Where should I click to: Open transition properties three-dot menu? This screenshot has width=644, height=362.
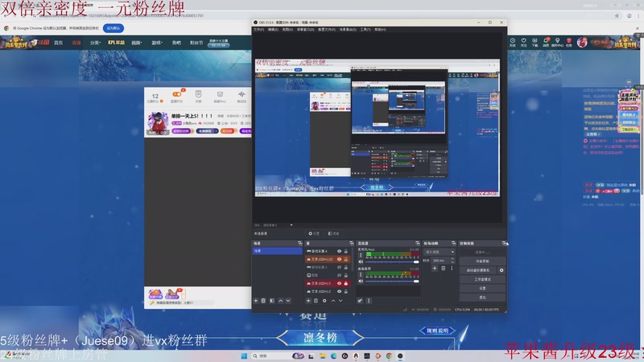tap(452, 269)
